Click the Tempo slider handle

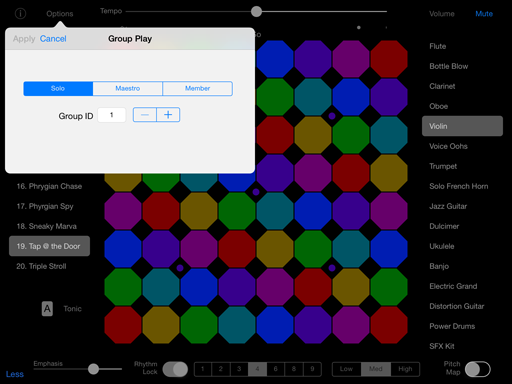click(x=256, y=11)
